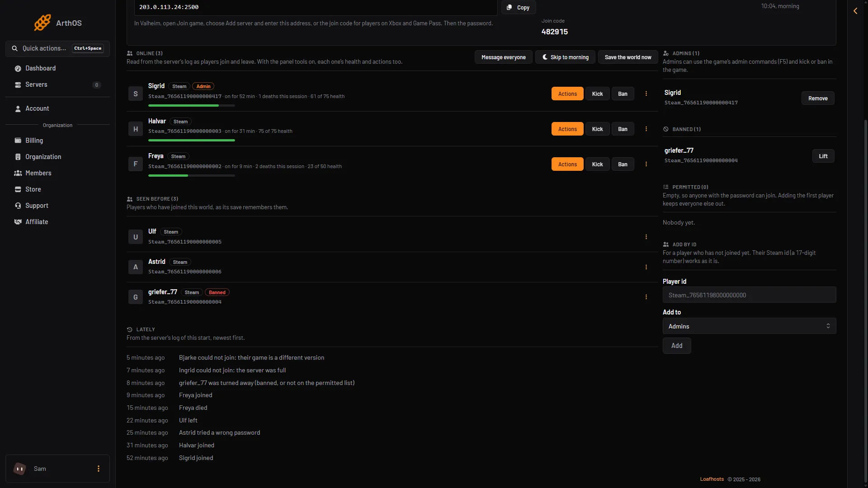The image size is (868, 488).
Task: Open the Add to Admins dropdown
Action: pyautogui.click(x=749, y=326)
